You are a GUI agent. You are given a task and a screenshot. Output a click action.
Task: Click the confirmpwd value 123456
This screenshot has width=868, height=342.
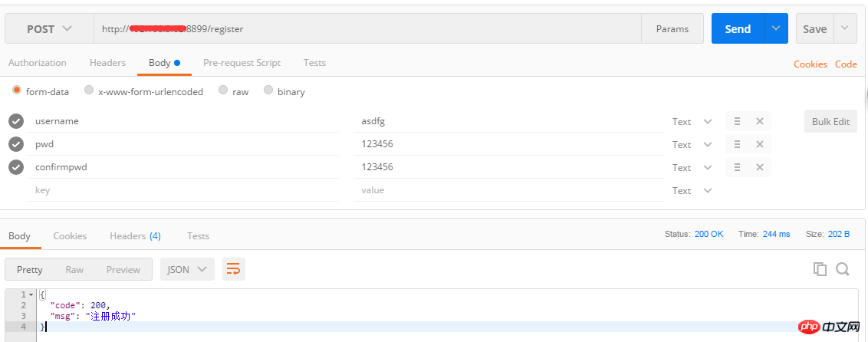pyautogui.click(x=509, y=167)
